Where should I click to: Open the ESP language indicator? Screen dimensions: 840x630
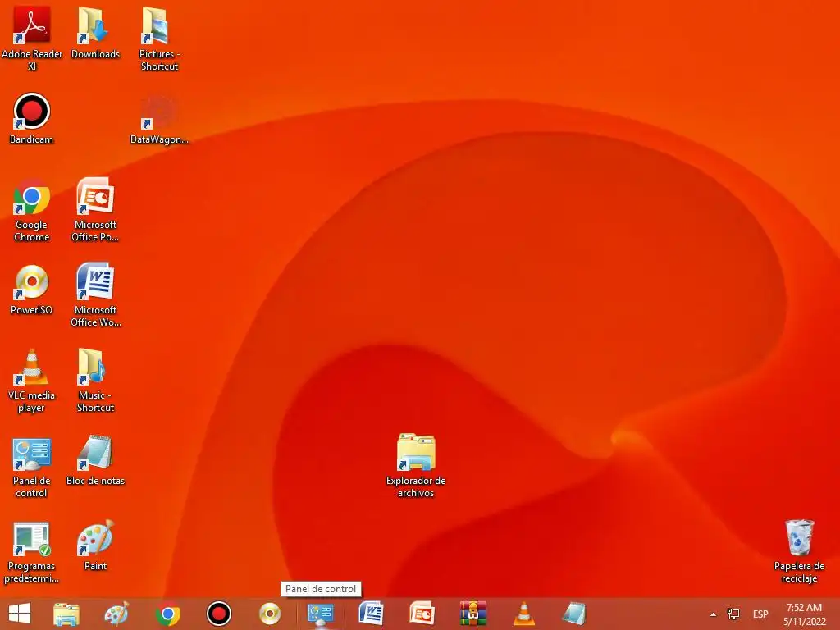click(x=760, y=614)
